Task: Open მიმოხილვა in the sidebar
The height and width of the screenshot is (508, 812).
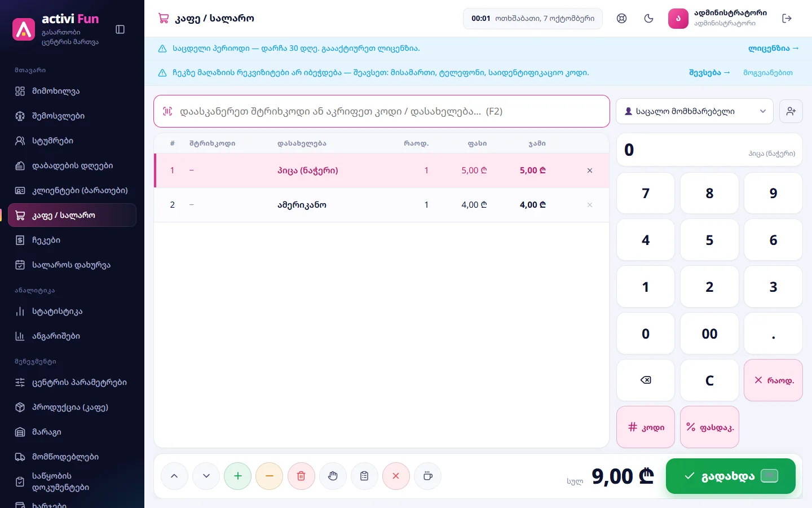Action: pos(72,91)
